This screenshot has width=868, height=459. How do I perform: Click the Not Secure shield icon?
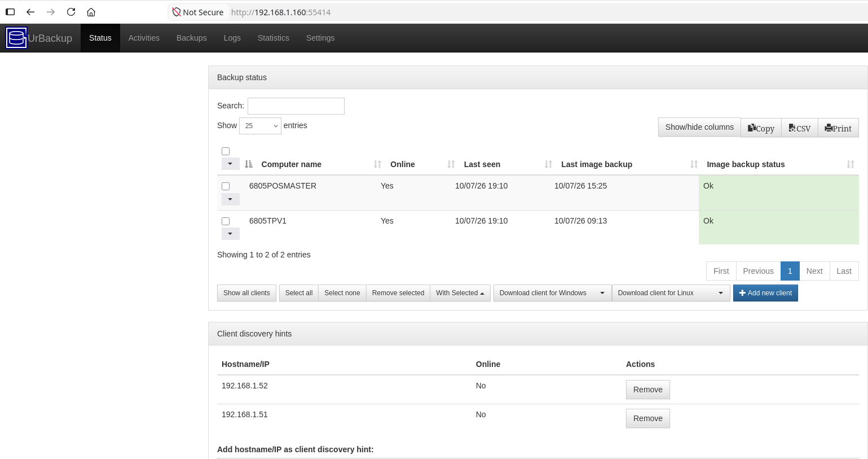(x=177, y=12)
